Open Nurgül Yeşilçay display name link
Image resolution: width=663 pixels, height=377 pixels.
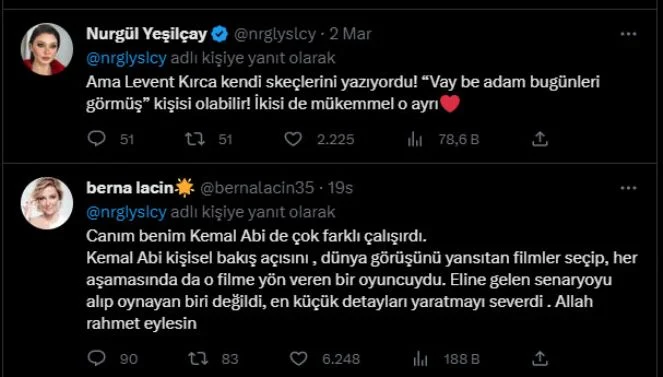(x=146, y=34)
